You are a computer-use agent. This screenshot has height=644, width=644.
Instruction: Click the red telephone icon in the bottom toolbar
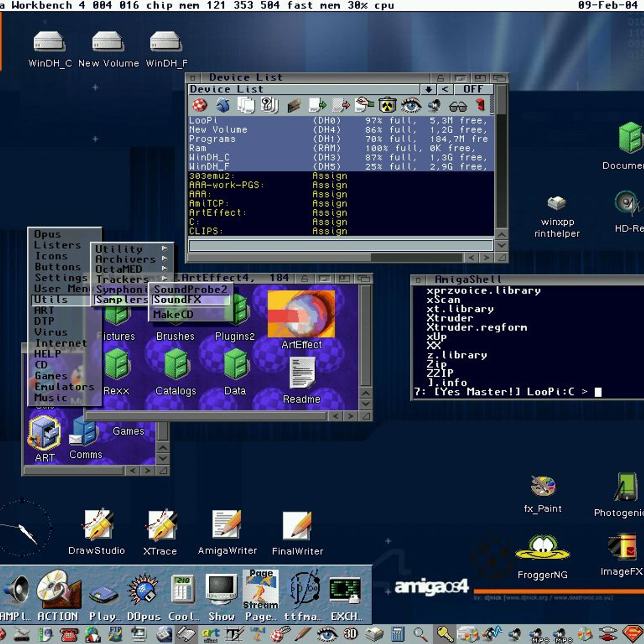click(68, 634)
